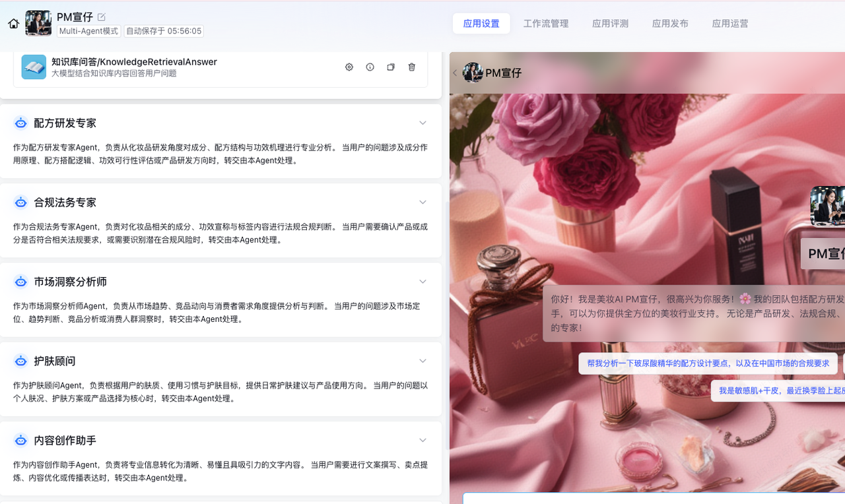Go back using the preview pane arrow
845x504 pixels.
(x=455, y=73)
